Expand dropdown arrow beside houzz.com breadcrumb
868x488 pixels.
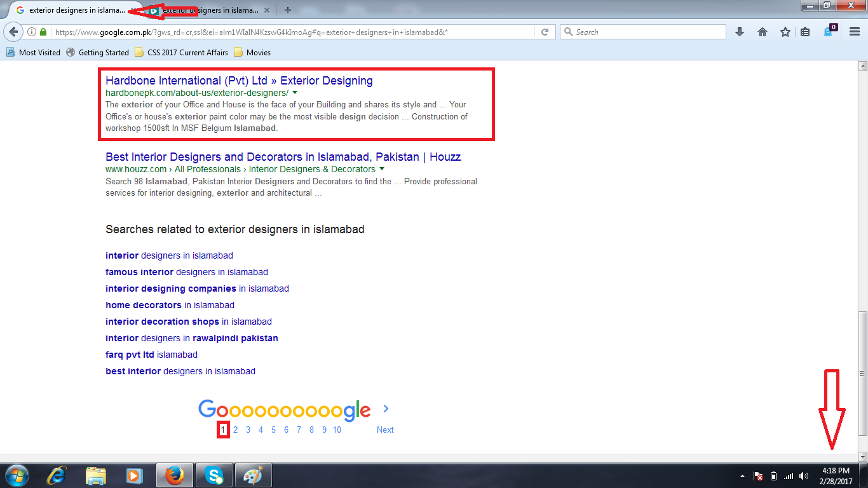coord(382,169)
